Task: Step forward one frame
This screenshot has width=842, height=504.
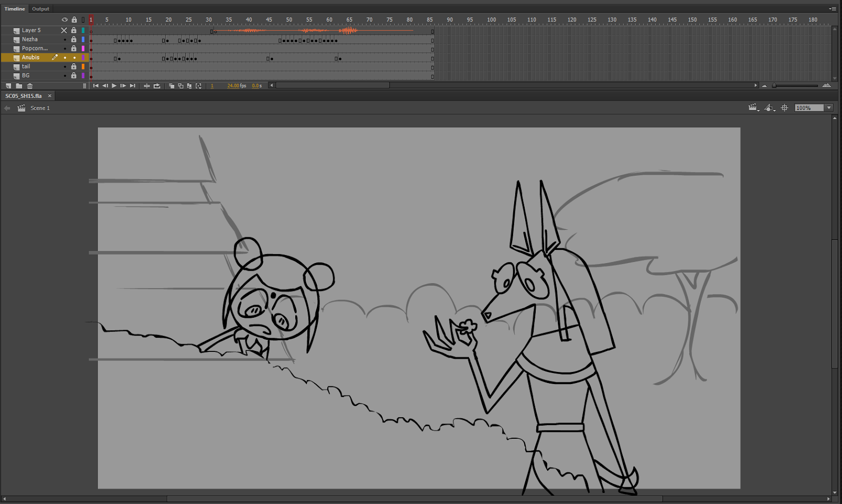Action: 123,86
